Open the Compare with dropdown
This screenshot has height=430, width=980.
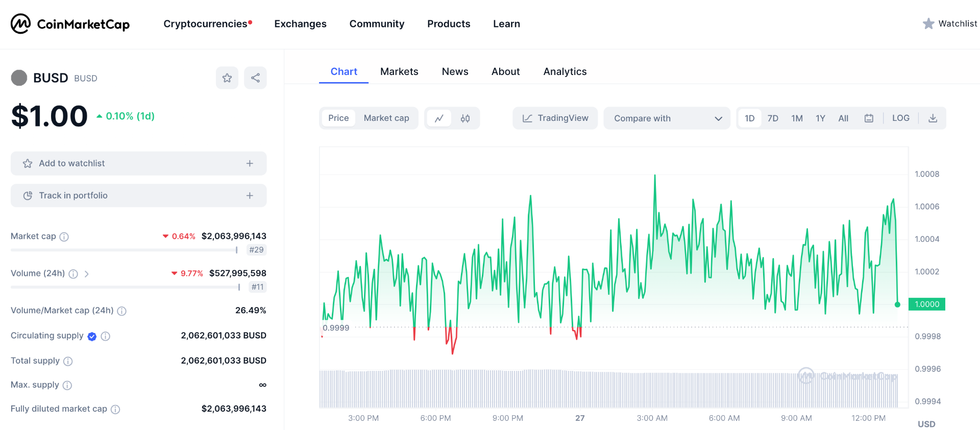667,118
